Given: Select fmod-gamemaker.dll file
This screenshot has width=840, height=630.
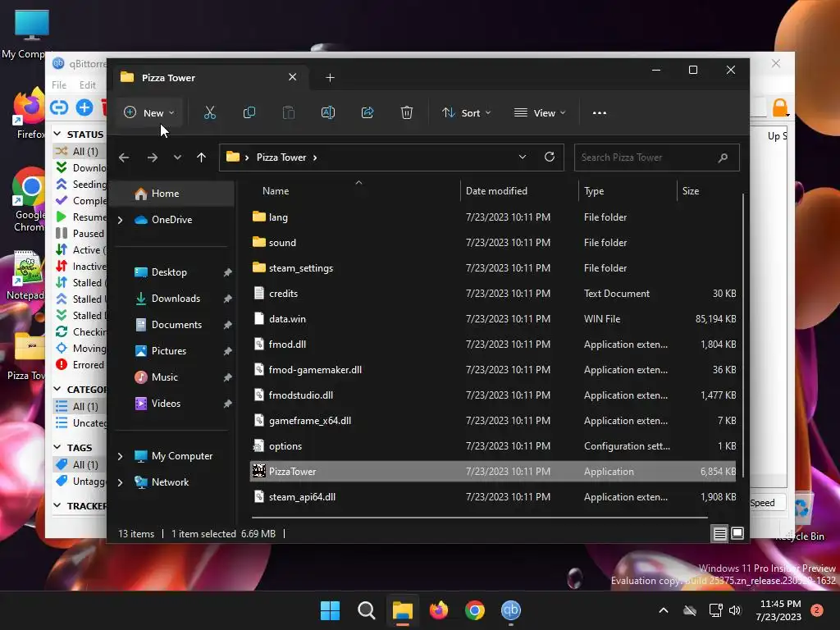Looking at the screenshot, I should [493, 370].
